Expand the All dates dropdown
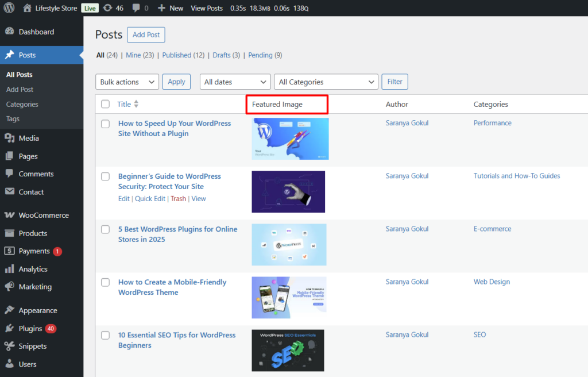 point(235,82)
